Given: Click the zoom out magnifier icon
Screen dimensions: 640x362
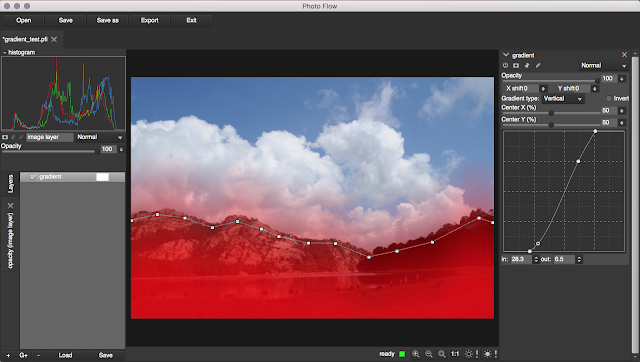Looking at the screenshot, I should (429, 354).
